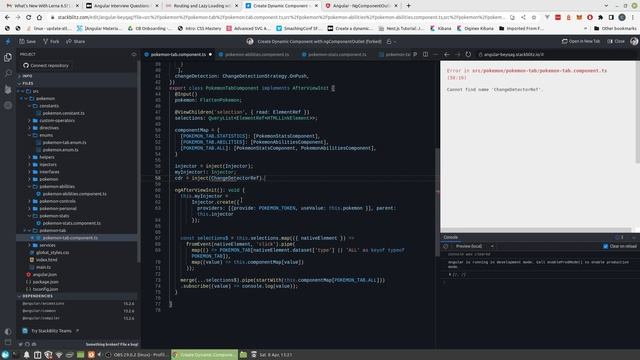
Task: Select the Console tab
Action: coord(451,237)
